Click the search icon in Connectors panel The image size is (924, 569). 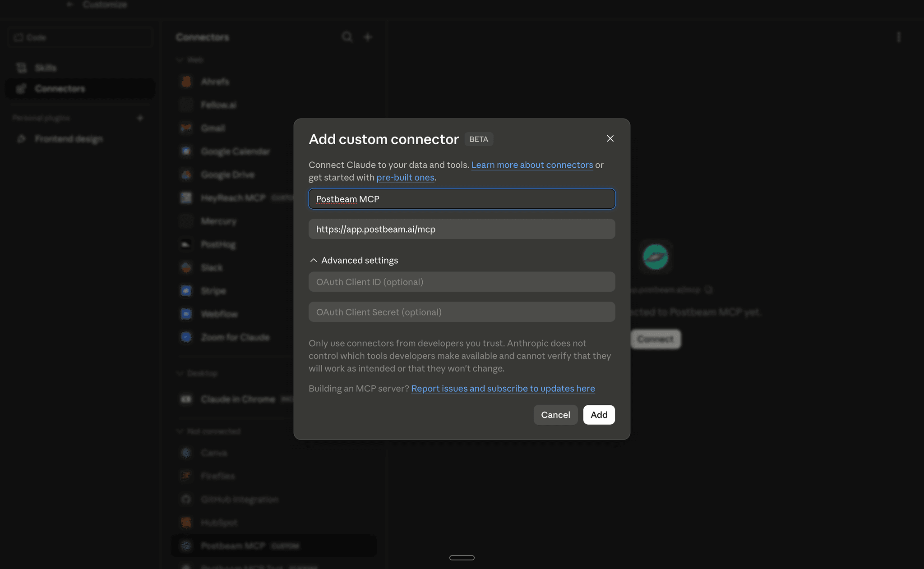click(346, 37)
